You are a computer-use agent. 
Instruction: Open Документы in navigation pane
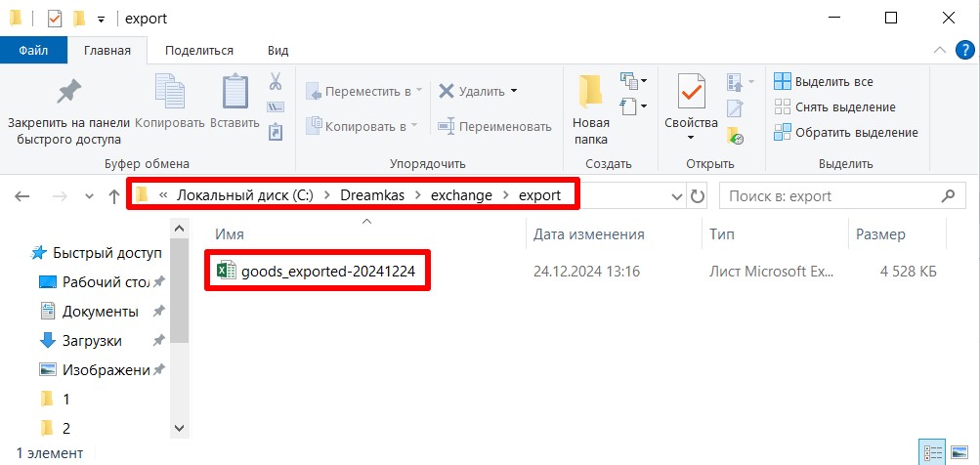click(x=88, y=312)
